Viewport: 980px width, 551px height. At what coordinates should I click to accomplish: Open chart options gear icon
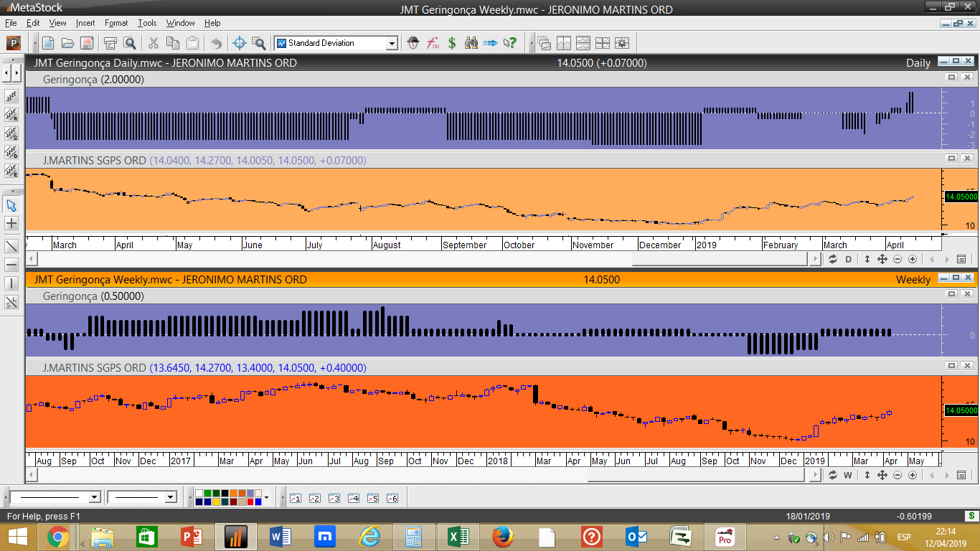point(621,43)
